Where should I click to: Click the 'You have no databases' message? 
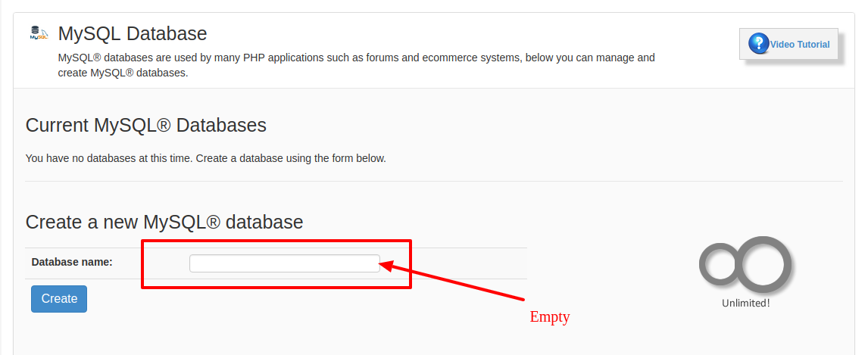pyautogui.click(x=206, y=159)
